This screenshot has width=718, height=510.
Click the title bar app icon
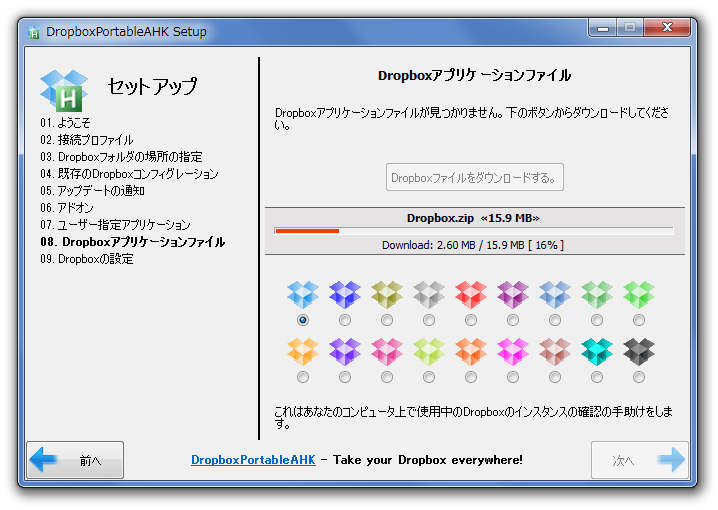pos(33,32)
